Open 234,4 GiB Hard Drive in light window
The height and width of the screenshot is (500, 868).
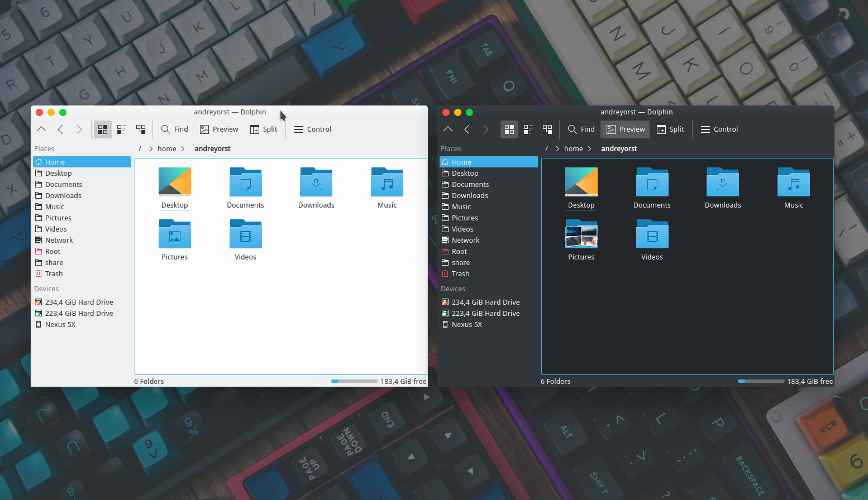click(82, 302)
